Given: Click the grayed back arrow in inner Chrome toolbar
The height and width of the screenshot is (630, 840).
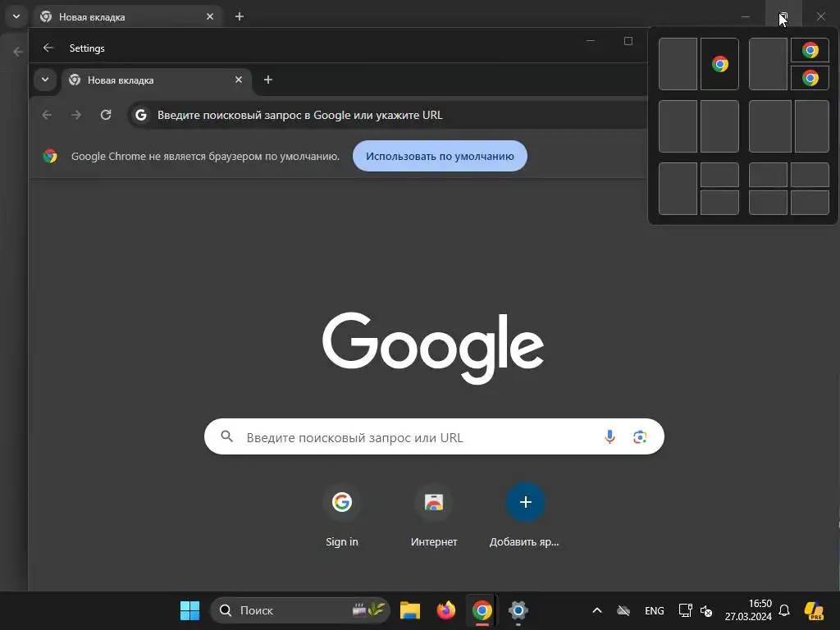Looking at the screenshot, I should pyautogui.click(x=47, y=115).
